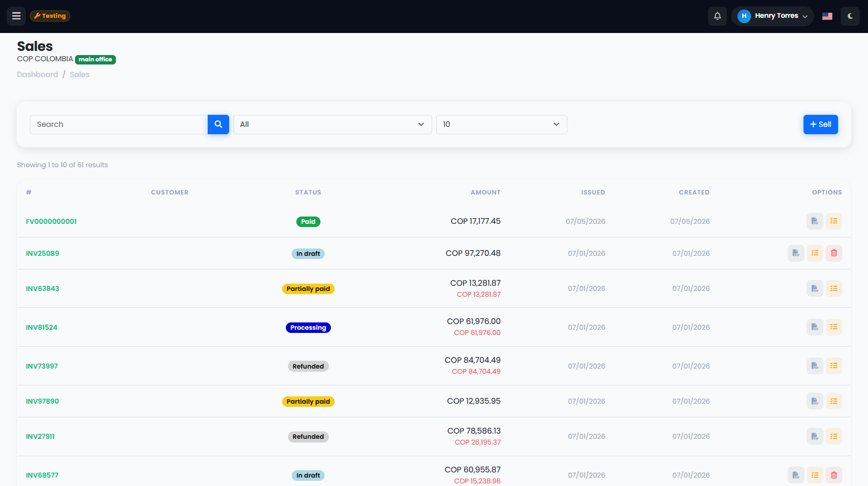Open details list for INV63843
Viewport: 868px width, 486px height.
coord(833,288)
